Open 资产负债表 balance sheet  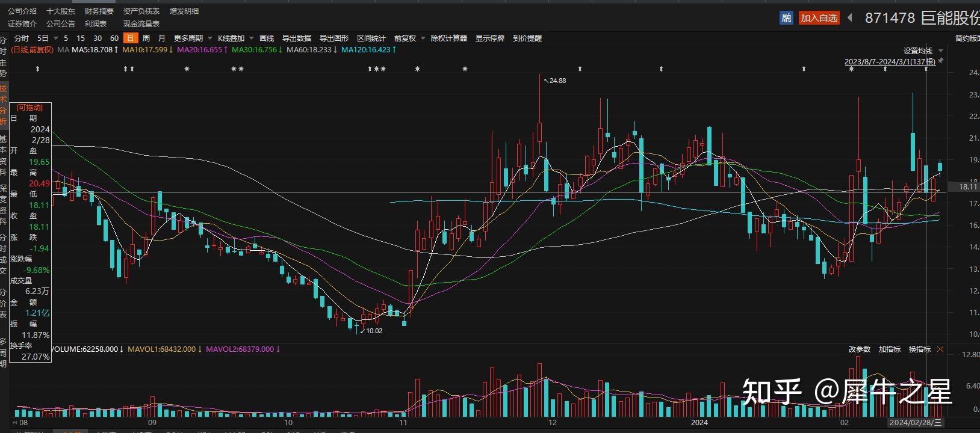pyautogui.click(x=141, y=11)
